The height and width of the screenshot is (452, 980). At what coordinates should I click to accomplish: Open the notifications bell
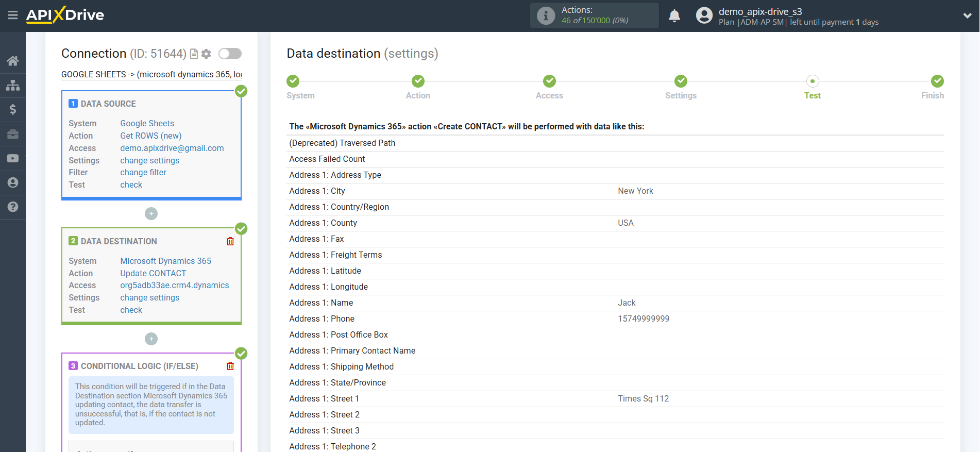(674, 16)
